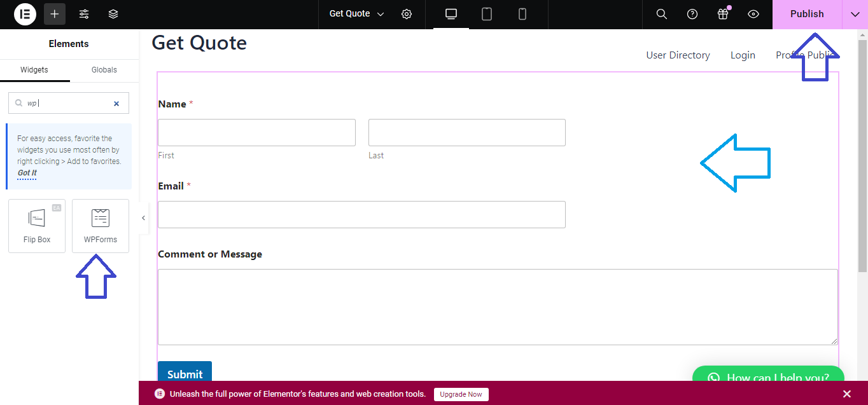Open the Get Quote page dropdown
The width and height of the screenshot is (868, 405).
coord(356,14)
